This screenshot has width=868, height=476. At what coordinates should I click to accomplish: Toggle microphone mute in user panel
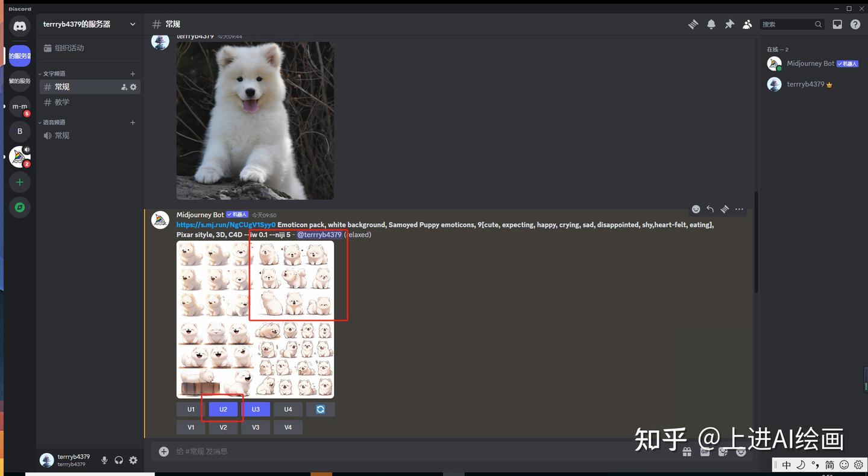pyautogui.click(x=104, y=460)
